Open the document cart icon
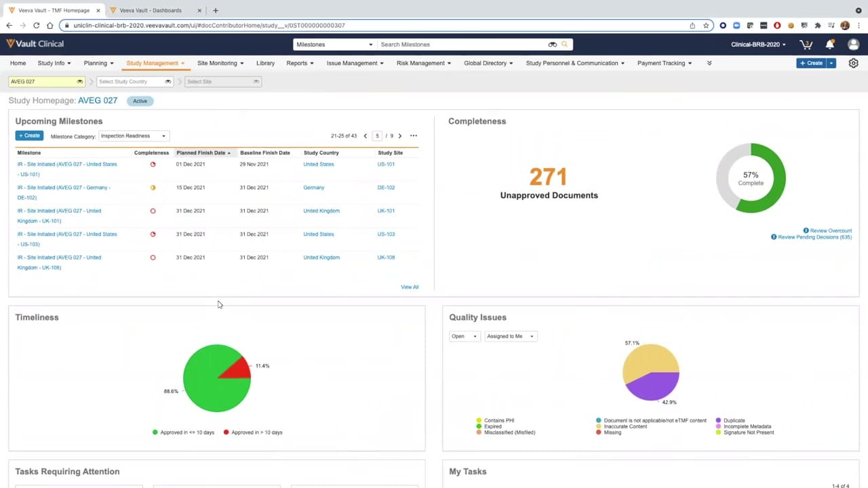Viewport: 868px width, 488px height. (x=806, y=45)
